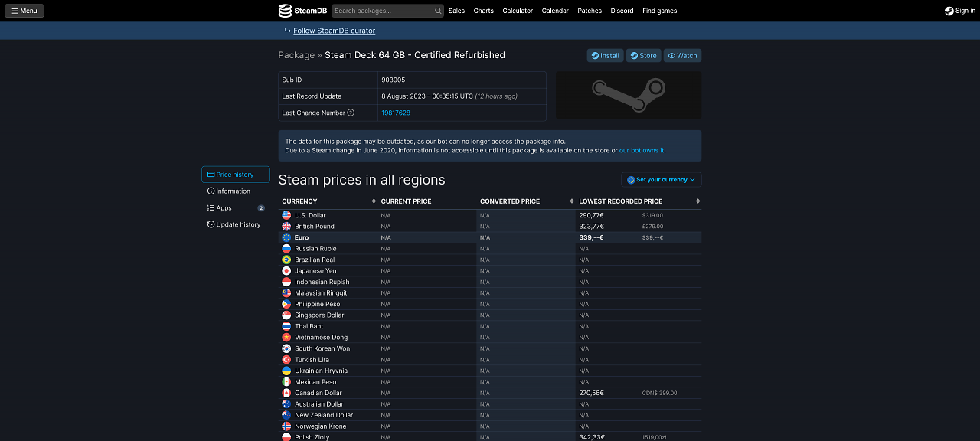Click the Philippine Peso flag icon
Image resolution: width=980 pixels, height=441 pixels.
pyautogui.click(x=286, y=304)
